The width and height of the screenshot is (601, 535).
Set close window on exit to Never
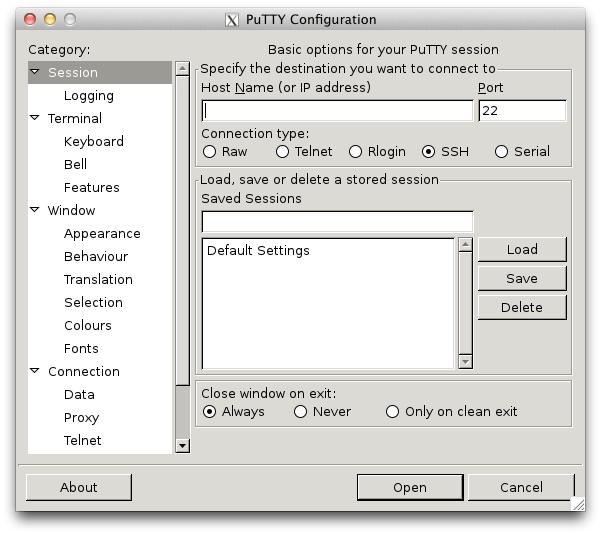pyautogui.click(x=300, y=412)
